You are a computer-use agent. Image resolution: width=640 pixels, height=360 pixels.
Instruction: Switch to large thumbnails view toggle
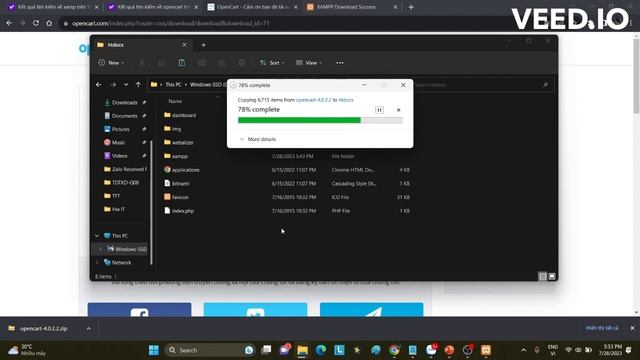point(552,276)
